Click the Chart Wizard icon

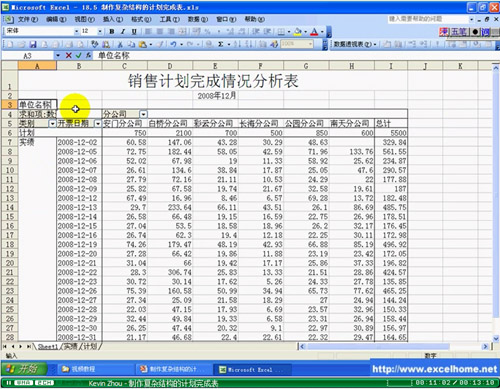(x=263, y=44)
